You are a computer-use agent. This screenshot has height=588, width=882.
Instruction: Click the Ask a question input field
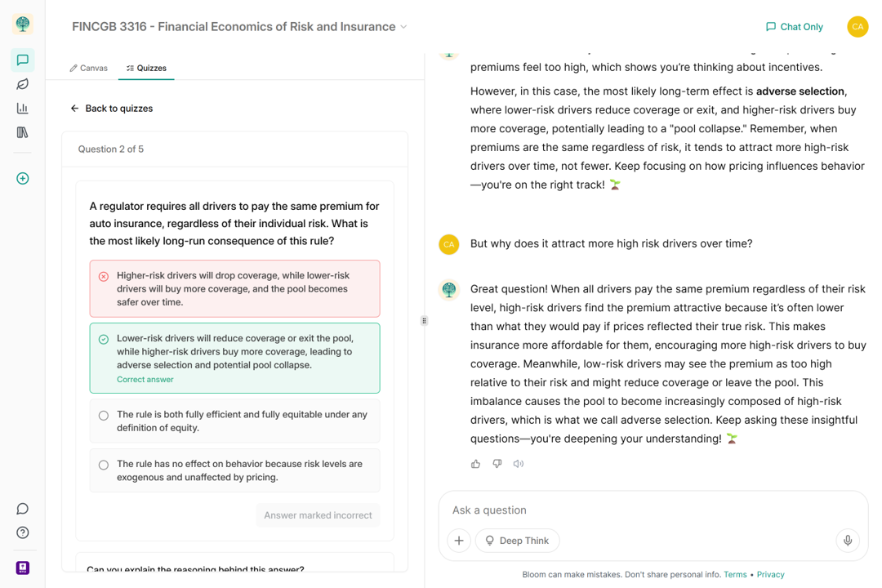637,510
